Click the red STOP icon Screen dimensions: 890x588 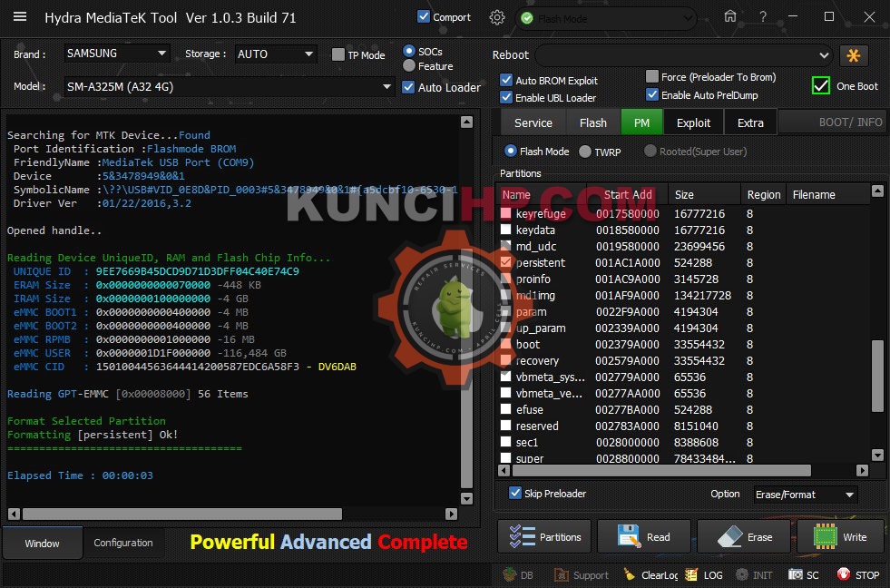(844, 574)
